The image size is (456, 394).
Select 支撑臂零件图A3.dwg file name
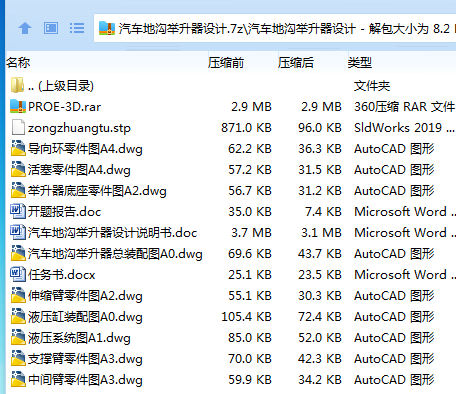(x=85, y=359)
